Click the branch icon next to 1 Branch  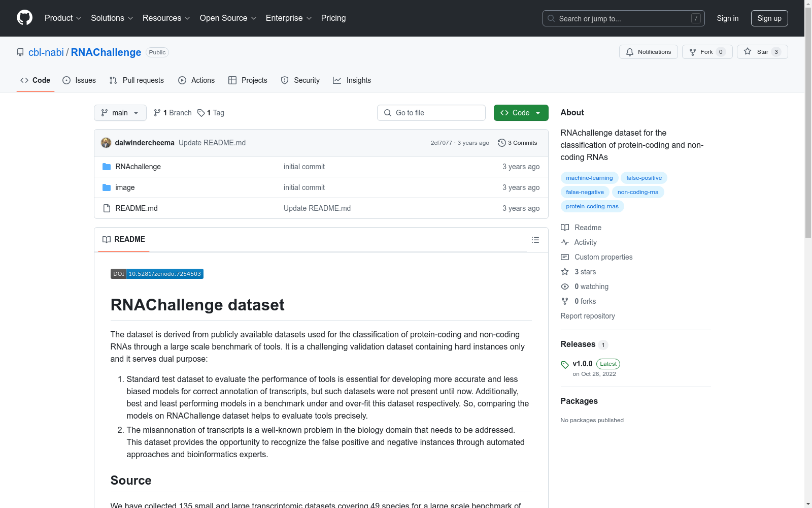click(157, 113)
